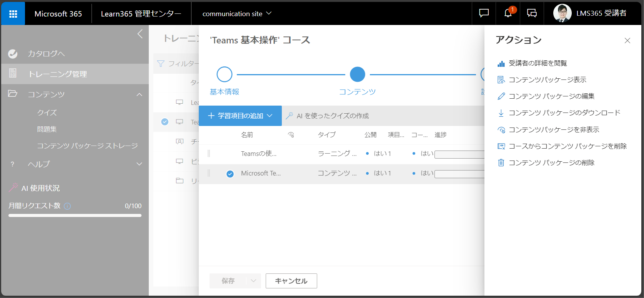The height and width of the screenshot is (298, 644).
Task: Click the キャンセル button
Action: coord(291,281)
